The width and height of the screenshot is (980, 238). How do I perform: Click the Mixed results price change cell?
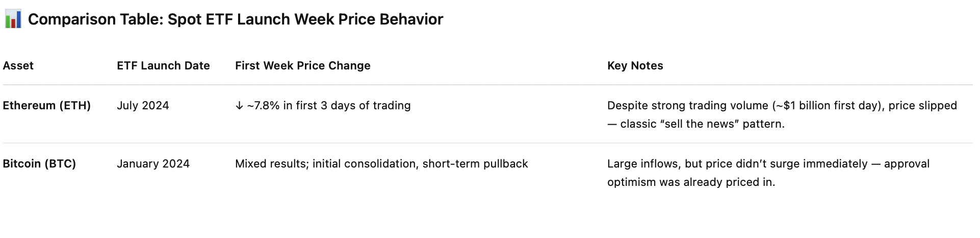(x=381, y=164)
